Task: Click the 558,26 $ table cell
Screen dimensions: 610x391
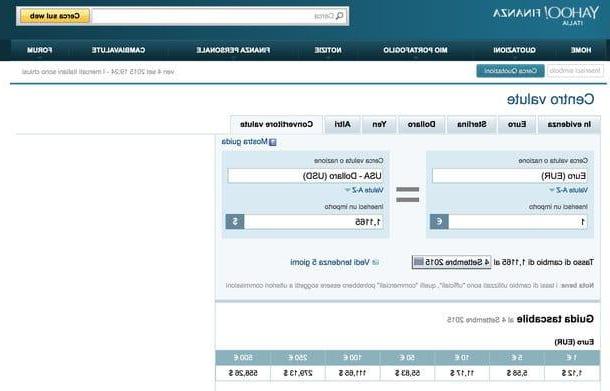Action: pyautogui.click(x=243, y=373)
